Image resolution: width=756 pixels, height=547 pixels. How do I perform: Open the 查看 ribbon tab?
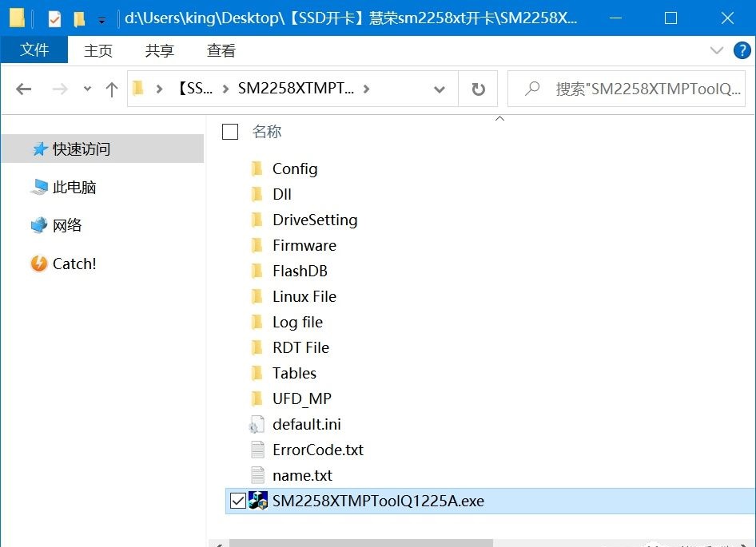221,50
